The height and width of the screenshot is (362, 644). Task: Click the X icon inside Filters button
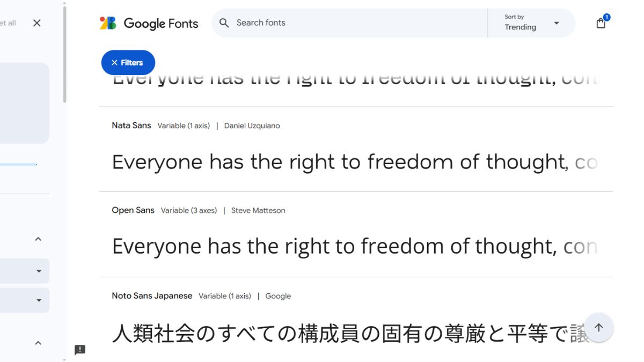tap(114, 63)
